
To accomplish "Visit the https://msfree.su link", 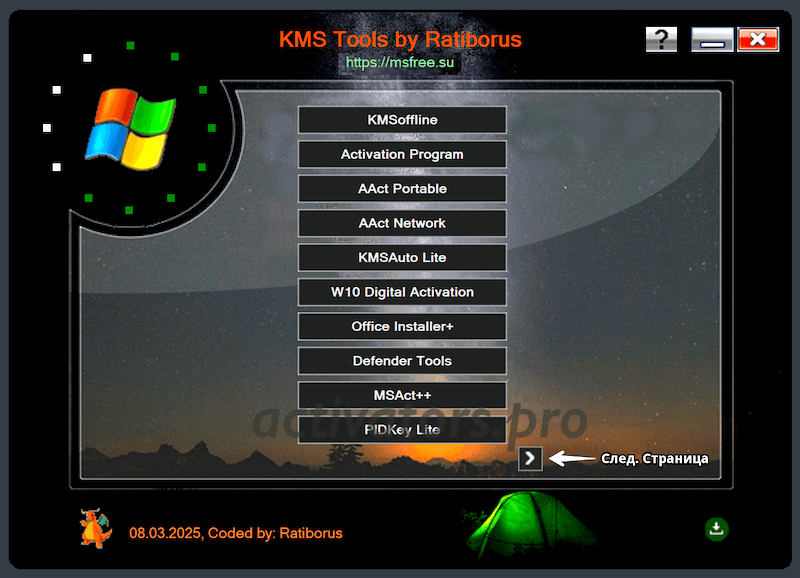I will (400, 61).
